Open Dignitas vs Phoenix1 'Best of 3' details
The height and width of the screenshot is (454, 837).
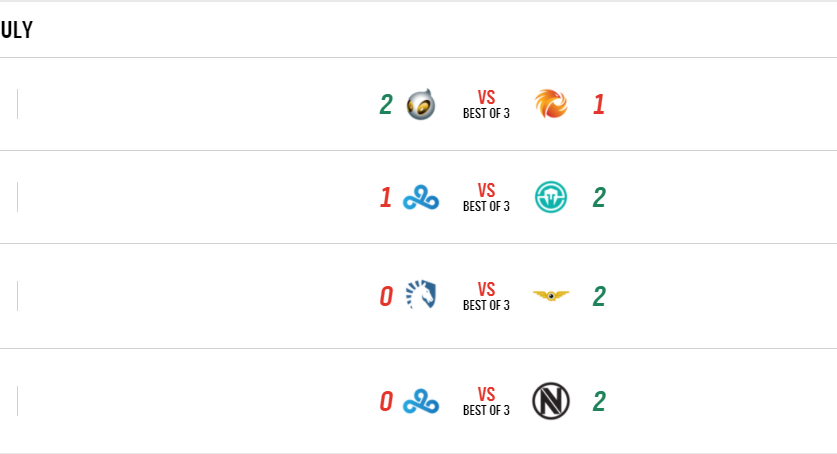(486, 105)
